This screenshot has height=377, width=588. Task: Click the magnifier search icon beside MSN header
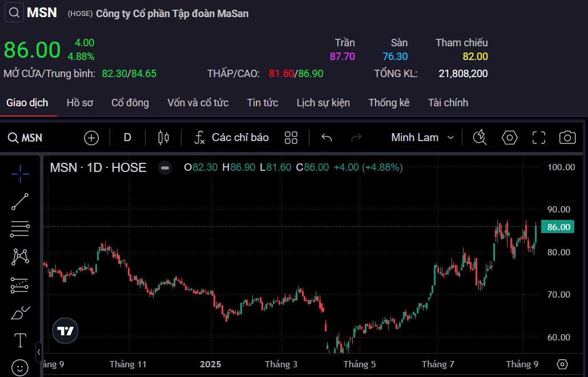14,13
